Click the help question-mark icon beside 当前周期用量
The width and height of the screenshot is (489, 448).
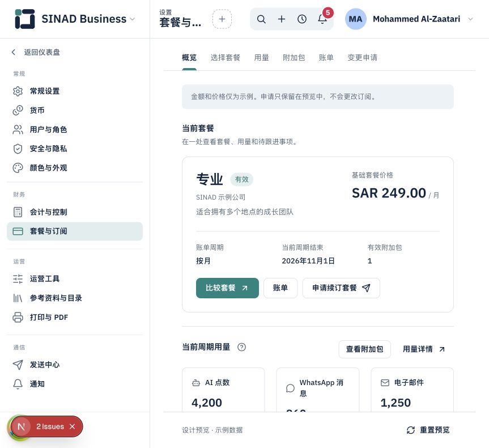point(242,347)
